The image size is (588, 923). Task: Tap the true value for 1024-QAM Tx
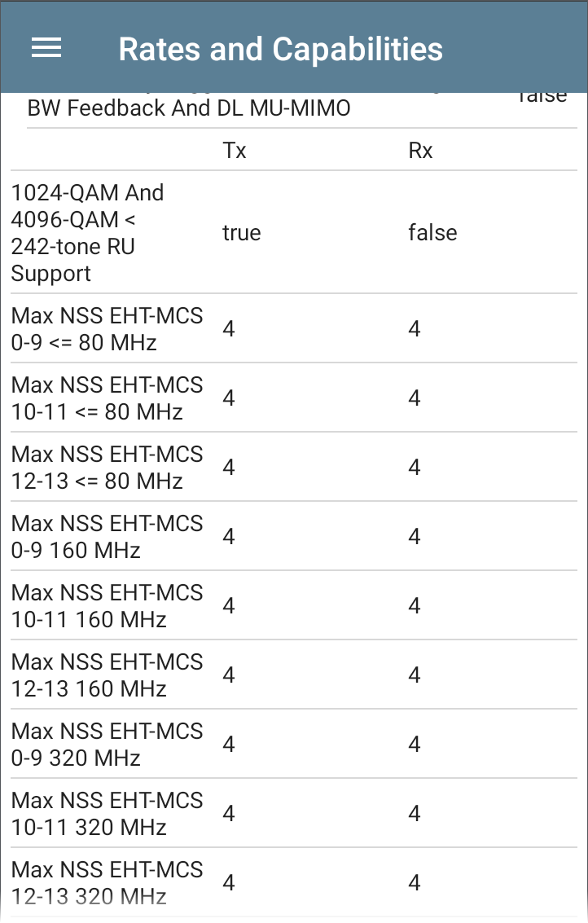click(241, 233)
